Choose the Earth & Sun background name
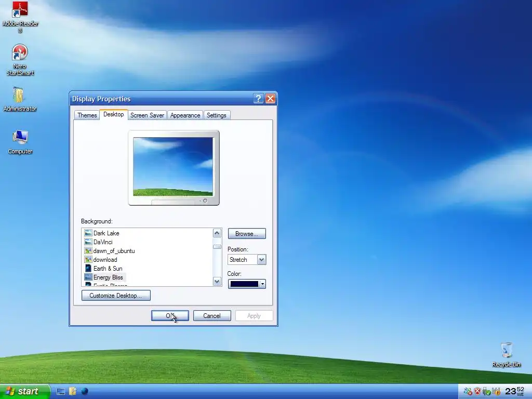 (x=108, y=269)
